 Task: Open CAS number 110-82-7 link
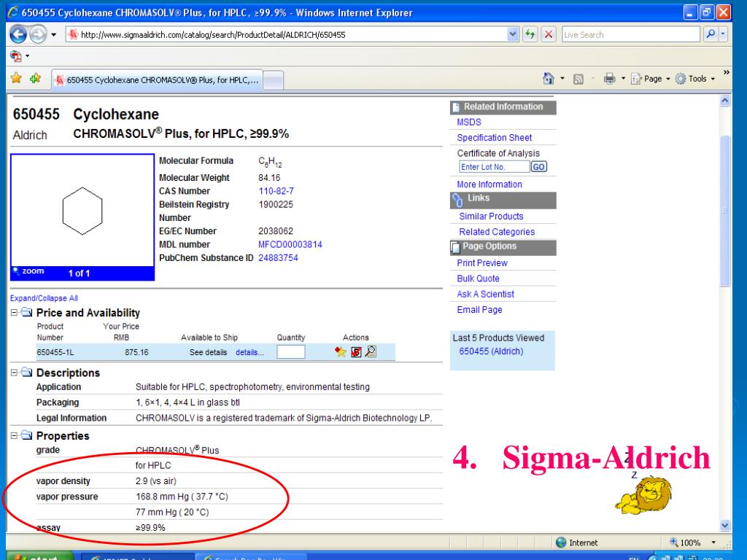coord(276,191)
